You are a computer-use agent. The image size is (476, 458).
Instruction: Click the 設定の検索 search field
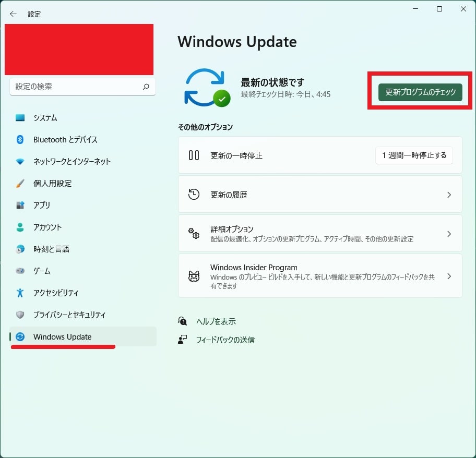(x=82, y=87)
